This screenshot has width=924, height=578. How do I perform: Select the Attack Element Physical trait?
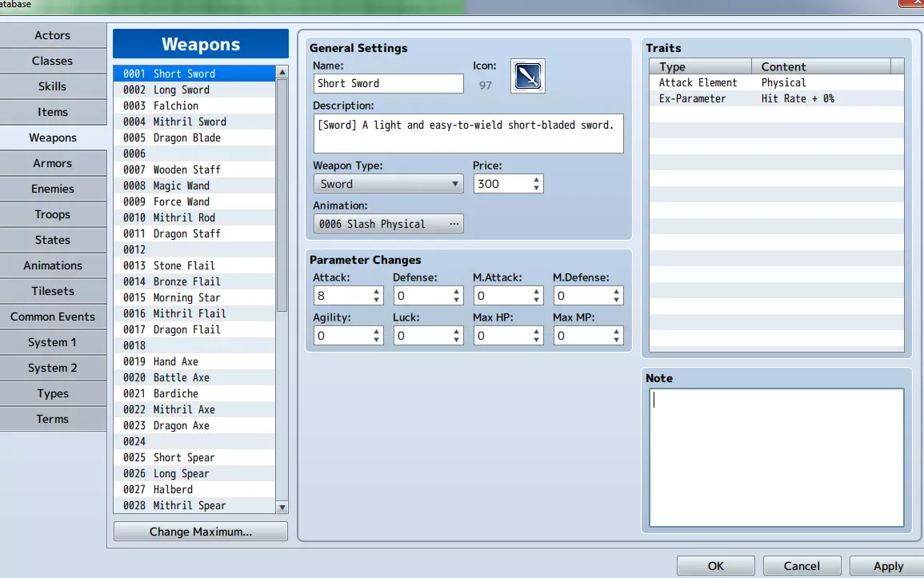pyautogui.click(x=776, y=82)
